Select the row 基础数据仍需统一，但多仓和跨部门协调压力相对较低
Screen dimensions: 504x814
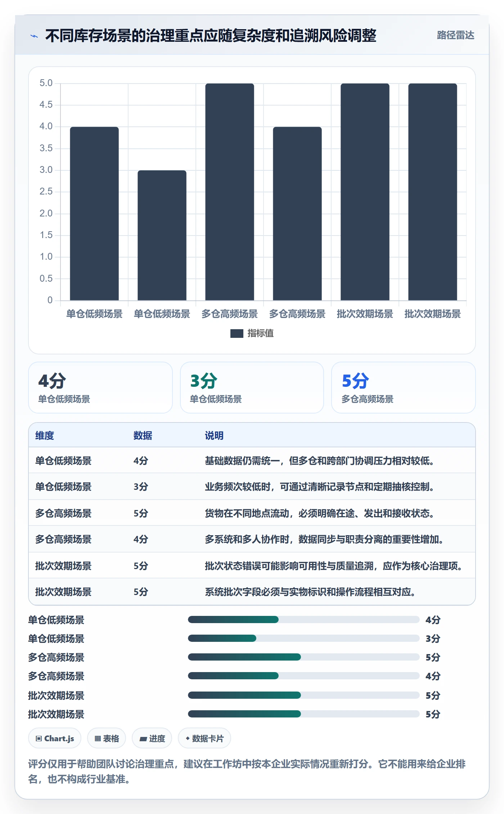pos(252,460)
